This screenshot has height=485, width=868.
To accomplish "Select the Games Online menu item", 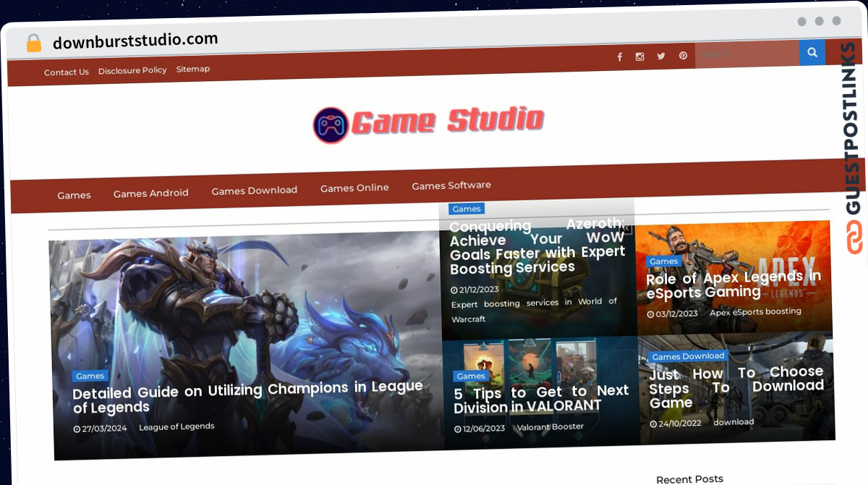I will point(354,187).
